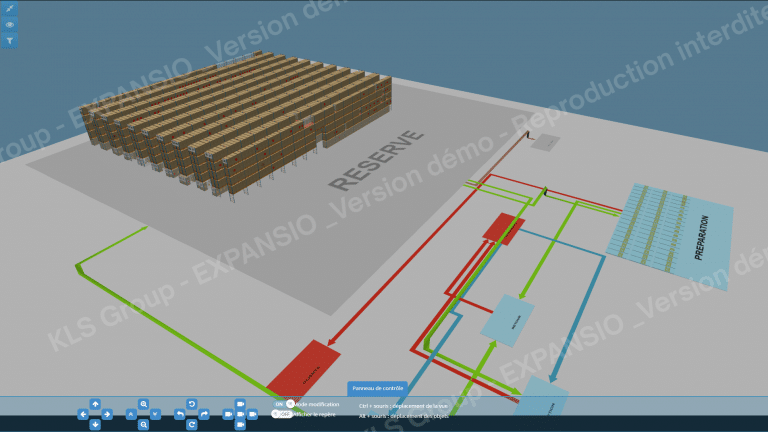
Task: Click the top-left measure tool icon
Action: point(9,8)
